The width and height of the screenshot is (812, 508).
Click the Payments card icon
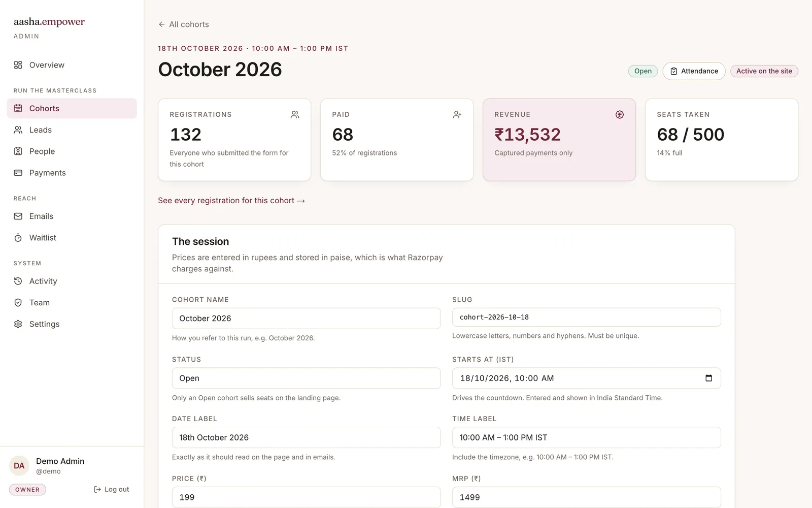point(18,173)
